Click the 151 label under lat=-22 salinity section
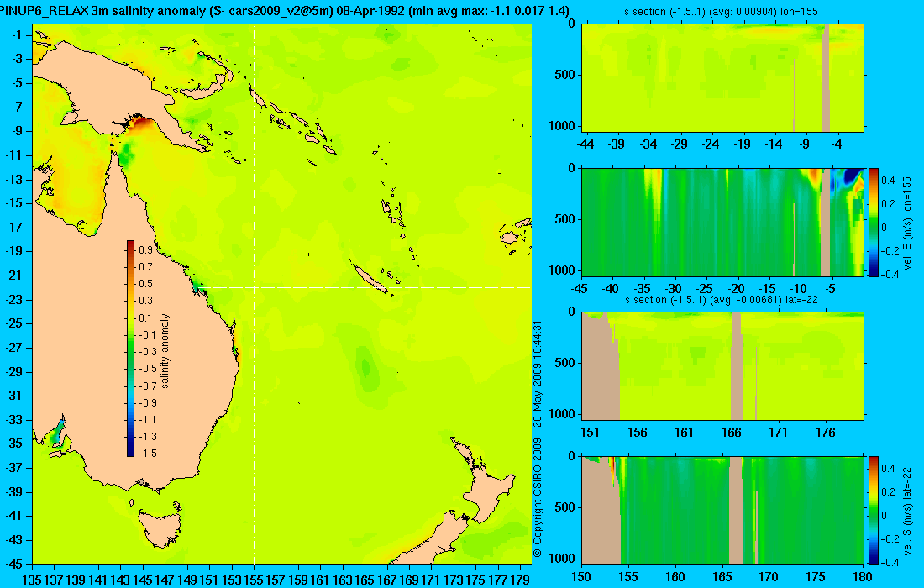 coord(590,433)
